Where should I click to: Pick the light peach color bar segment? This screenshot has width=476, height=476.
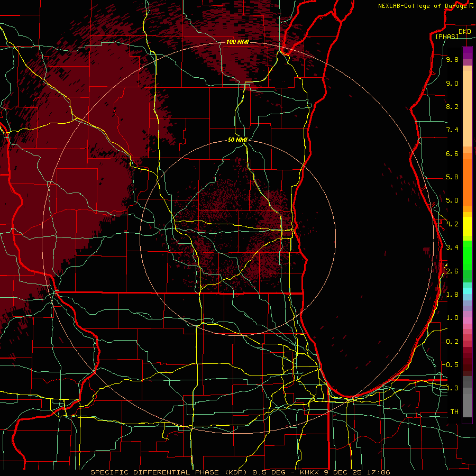[467, 108]
